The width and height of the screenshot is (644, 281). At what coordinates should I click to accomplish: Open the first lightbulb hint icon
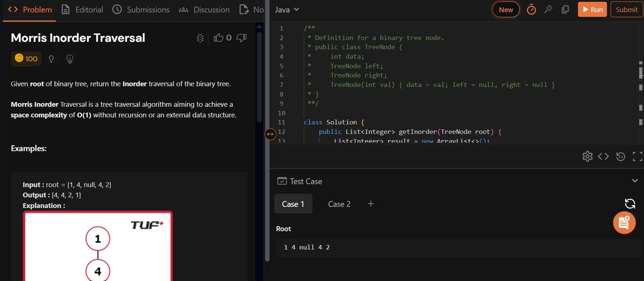point(52,59)
